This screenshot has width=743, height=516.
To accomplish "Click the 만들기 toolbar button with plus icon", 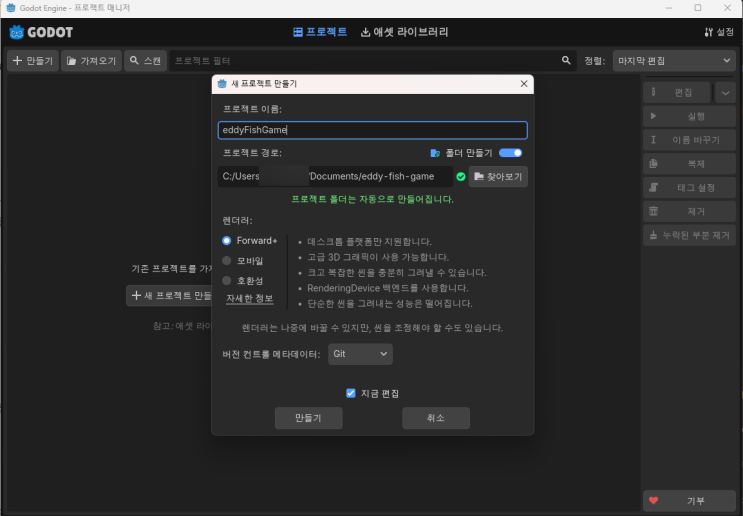I will [33, 61].
